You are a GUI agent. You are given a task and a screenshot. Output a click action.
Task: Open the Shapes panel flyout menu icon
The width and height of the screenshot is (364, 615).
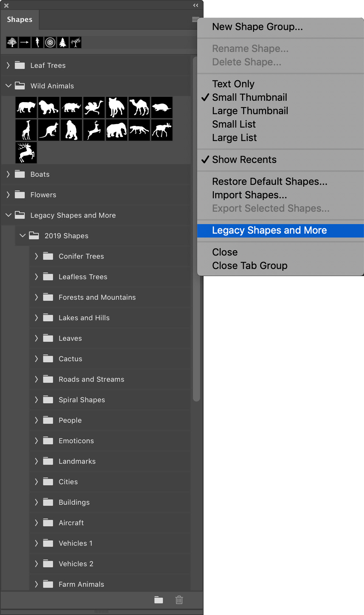[195, 19]
